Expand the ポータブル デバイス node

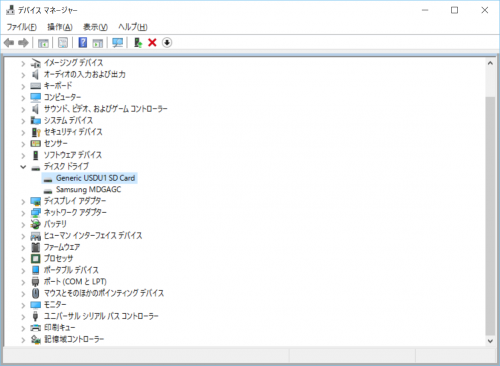coord(23,270)
